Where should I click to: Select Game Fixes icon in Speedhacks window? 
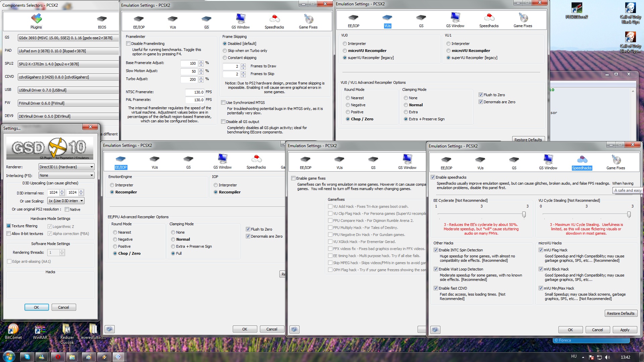pyautogui.click(x=616, y=162)
